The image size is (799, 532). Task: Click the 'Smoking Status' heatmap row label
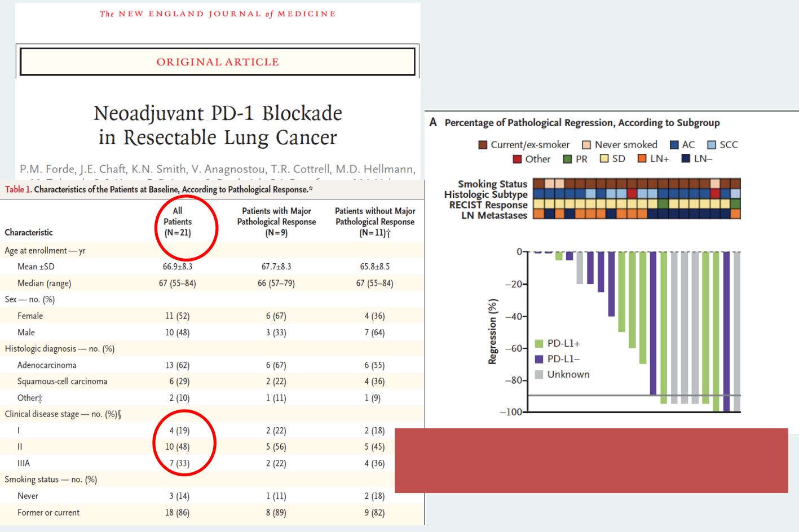493,184
